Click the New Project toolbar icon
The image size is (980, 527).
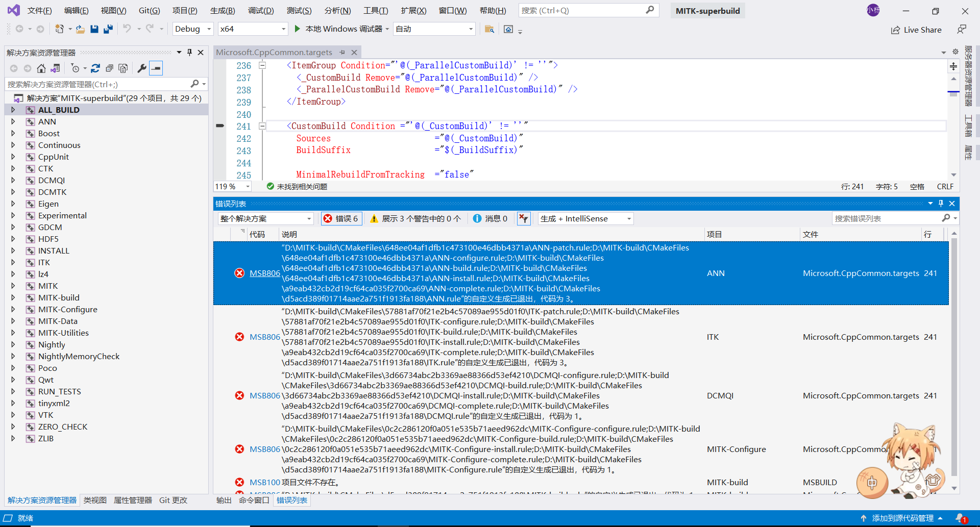click(x=60, y=29)
